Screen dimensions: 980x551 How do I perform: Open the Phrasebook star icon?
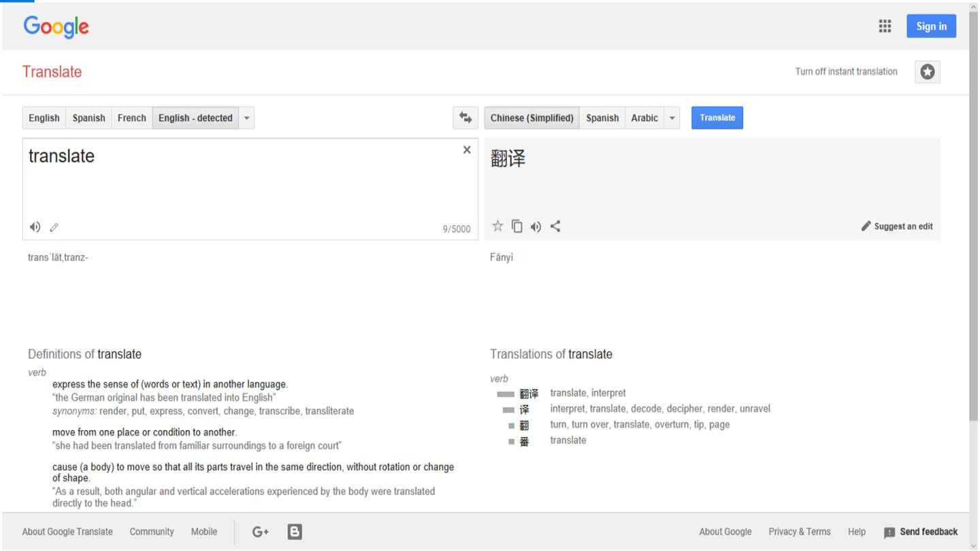928,72
